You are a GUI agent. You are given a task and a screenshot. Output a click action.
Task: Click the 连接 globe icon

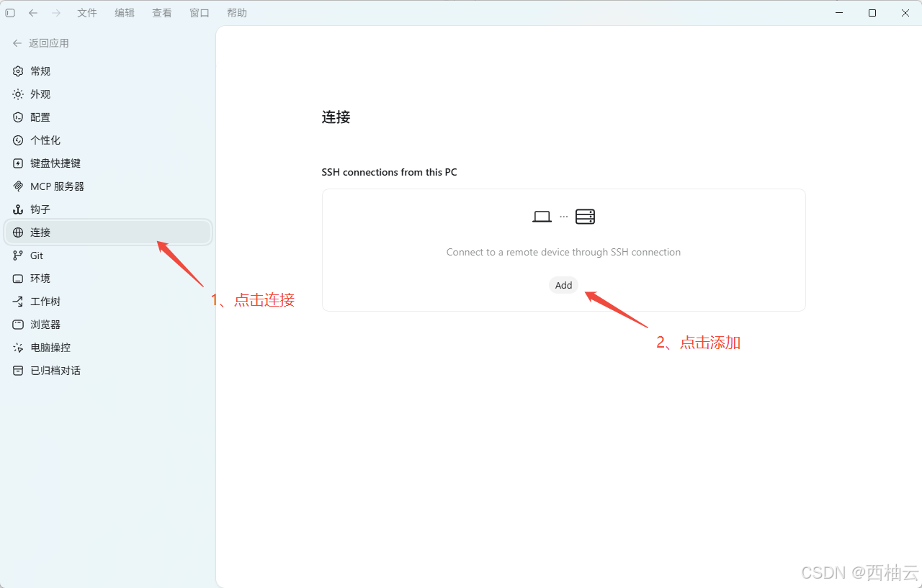18,232
